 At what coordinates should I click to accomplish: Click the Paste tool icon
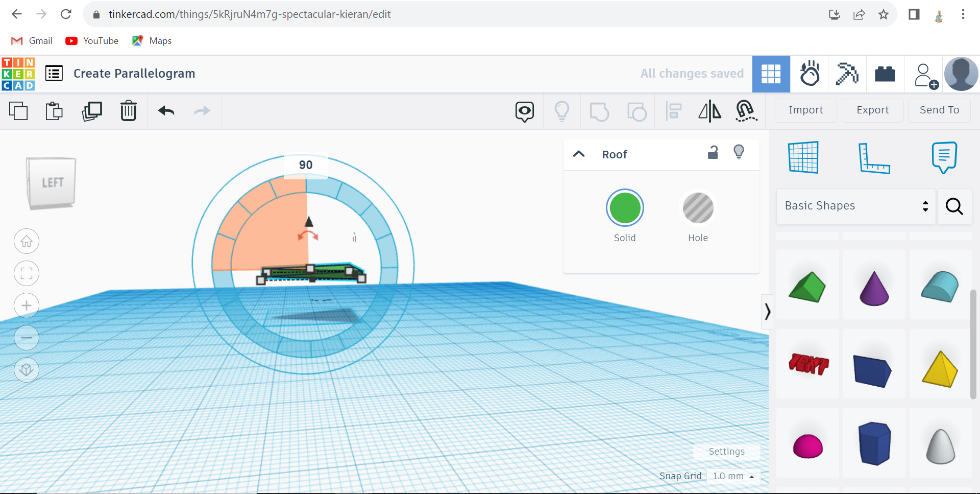point(54,111)
